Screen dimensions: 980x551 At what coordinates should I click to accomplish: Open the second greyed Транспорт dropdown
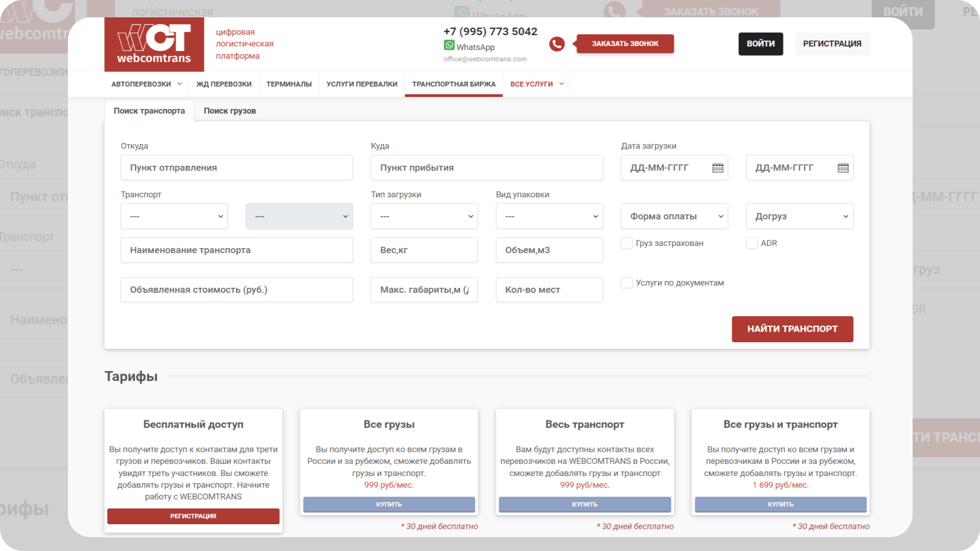click(x=299, y=216)
